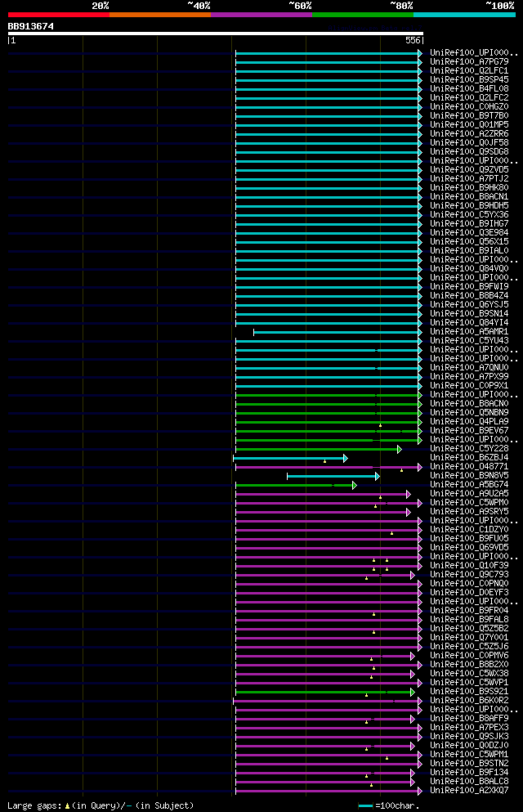This screenshot has width=523, height=812.
Task: Click the arrowhead ending the A9U2A5 bar
Action: pos(408,495)
